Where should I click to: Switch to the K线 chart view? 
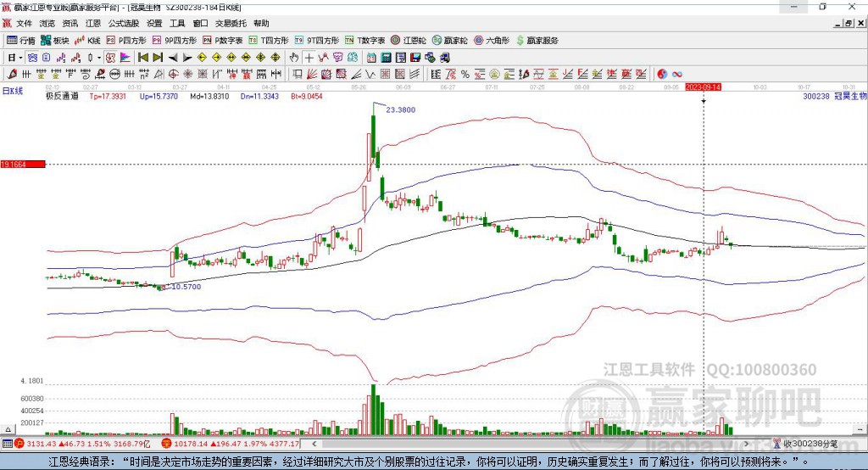pos(87,41)
